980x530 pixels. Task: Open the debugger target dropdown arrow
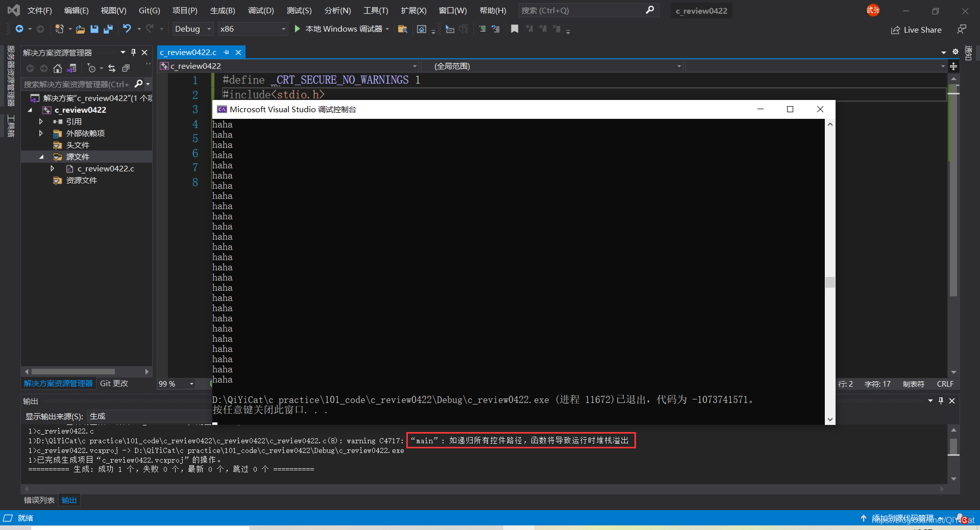click(387, 29)
